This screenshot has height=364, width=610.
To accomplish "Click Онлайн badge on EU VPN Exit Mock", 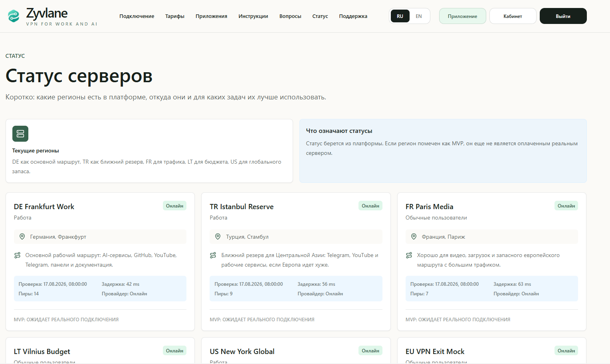I will 566,351.
